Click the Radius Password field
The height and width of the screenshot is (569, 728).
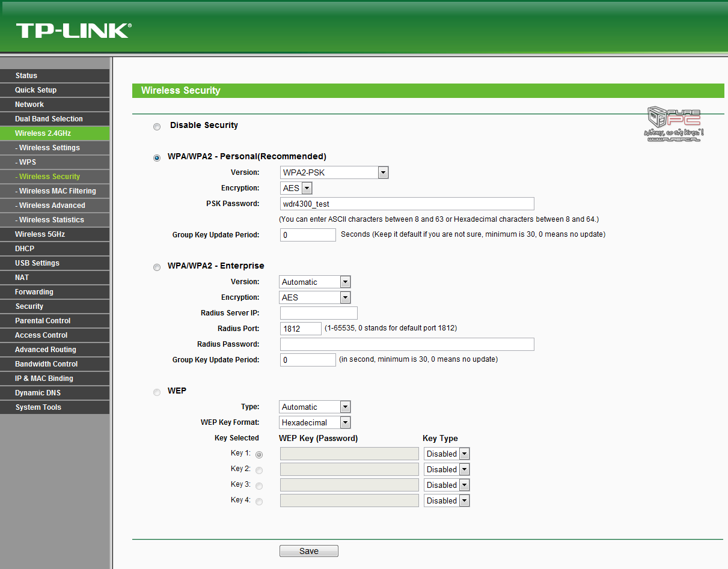click(x=407, y=344)
